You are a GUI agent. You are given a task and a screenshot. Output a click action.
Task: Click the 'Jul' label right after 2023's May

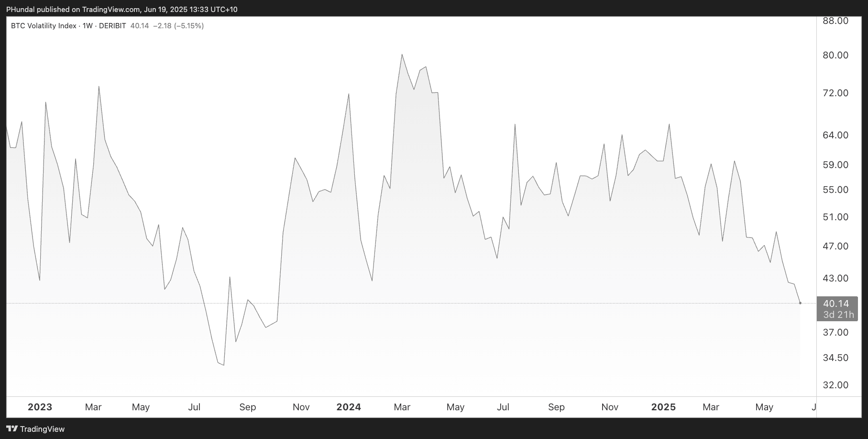[194, 407]
